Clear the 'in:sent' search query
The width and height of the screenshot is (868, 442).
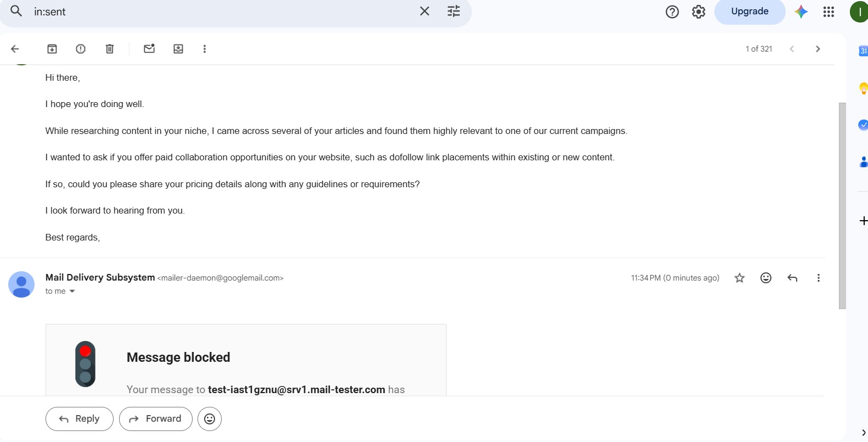(425, 12)
